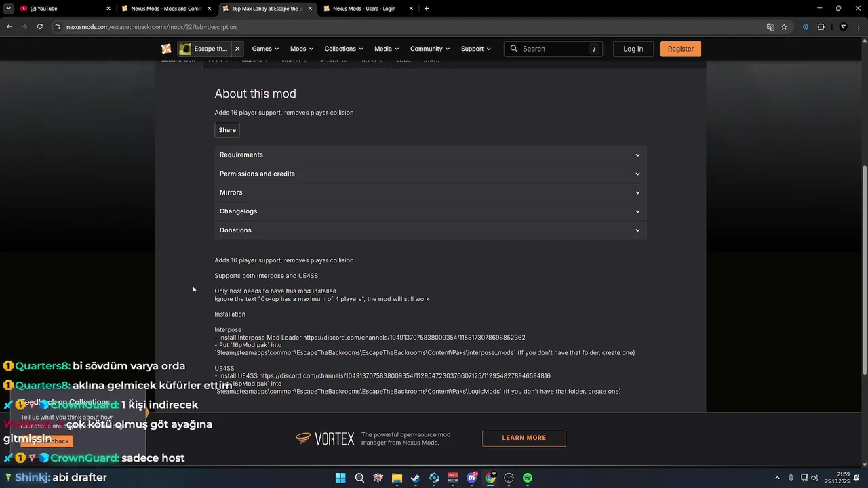The width and height of the screenshot is (868, 488).
Task: Open the tab search dropdown arrow
Action: 8,9
